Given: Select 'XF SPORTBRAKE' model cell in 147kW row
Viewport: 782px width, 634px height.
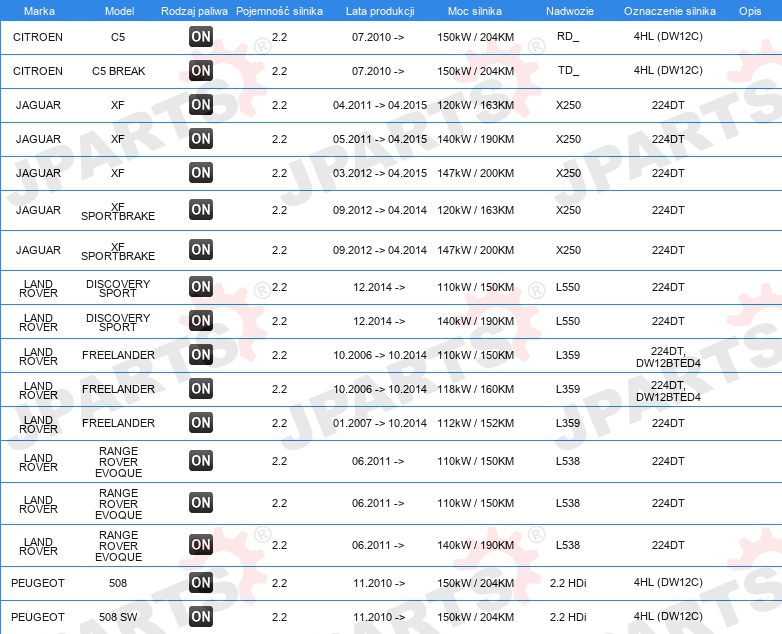Looking at the screenshot, I should pos(118,251).
